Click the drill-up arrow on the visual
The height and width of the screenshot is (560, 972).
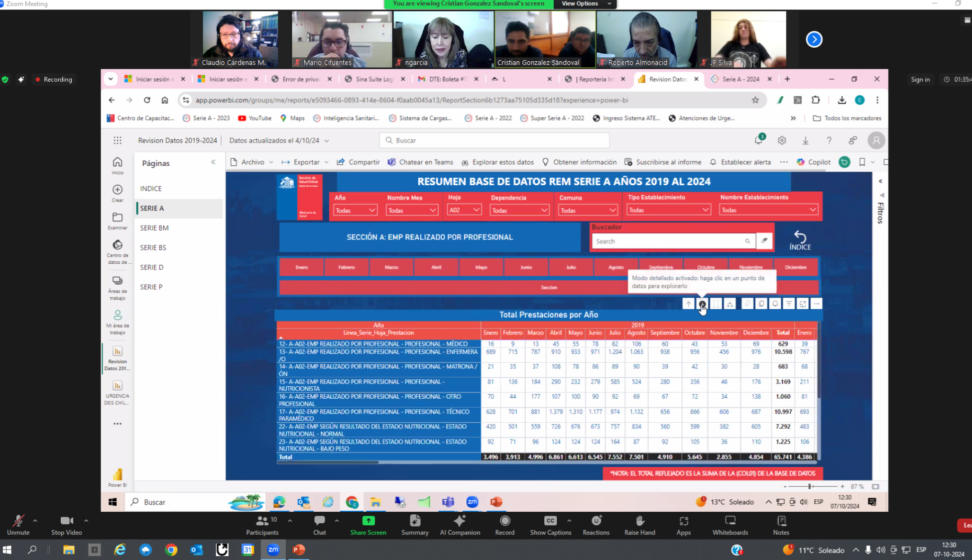[688, 304]
